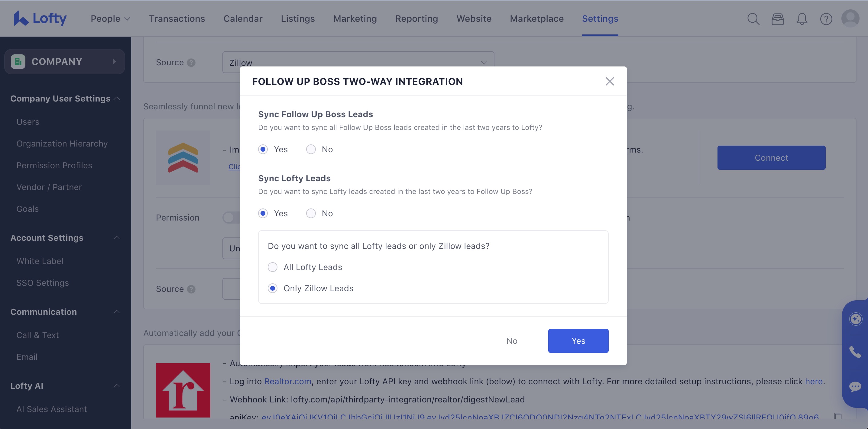This screenshot has height=429, width=868.
Task: Click the Source help tooltip icon
Action: 191,62
